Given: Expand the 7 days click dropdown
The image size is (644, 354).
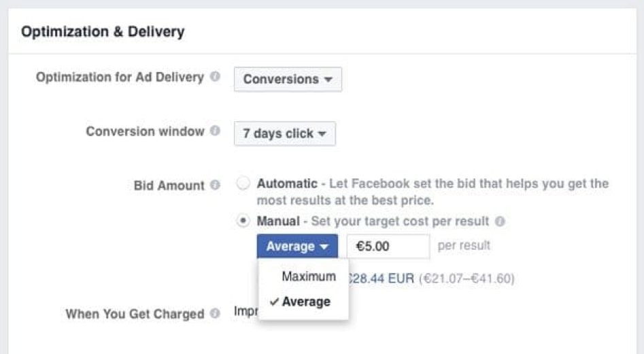Looking at the screenshot, I should [284, 133].
